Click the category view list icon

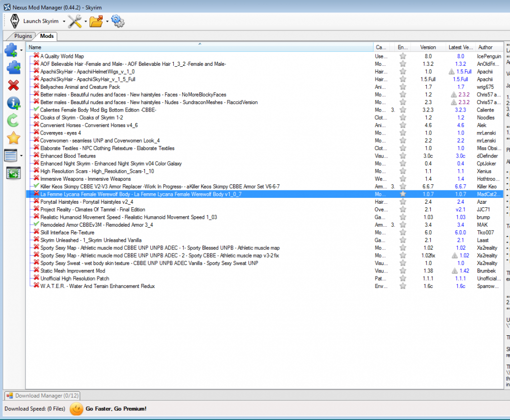(x=11, y=155)
